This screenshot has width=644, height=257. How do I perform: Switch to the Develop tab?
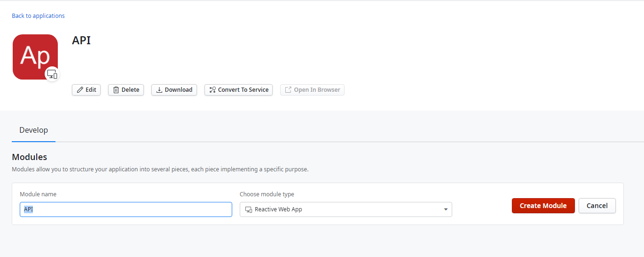[33, 130]
